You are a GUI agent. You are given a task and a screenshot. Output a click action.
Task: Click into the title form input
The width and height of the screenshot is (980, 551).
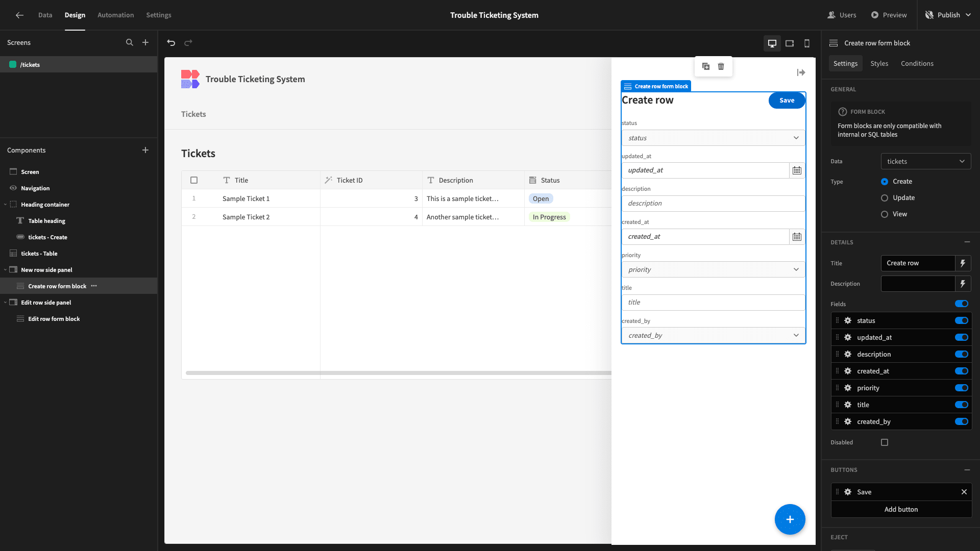(713, 303)
